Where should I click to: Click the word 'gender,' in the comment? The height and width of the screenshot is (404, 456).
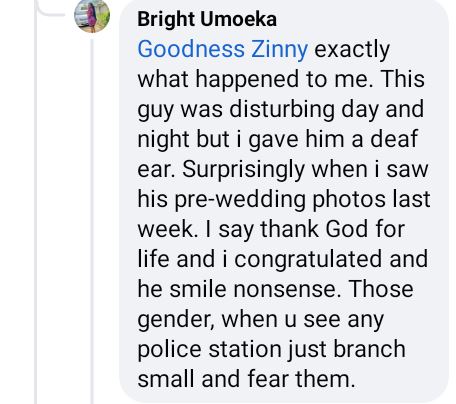pyautogui.click(x=176, y=320)
